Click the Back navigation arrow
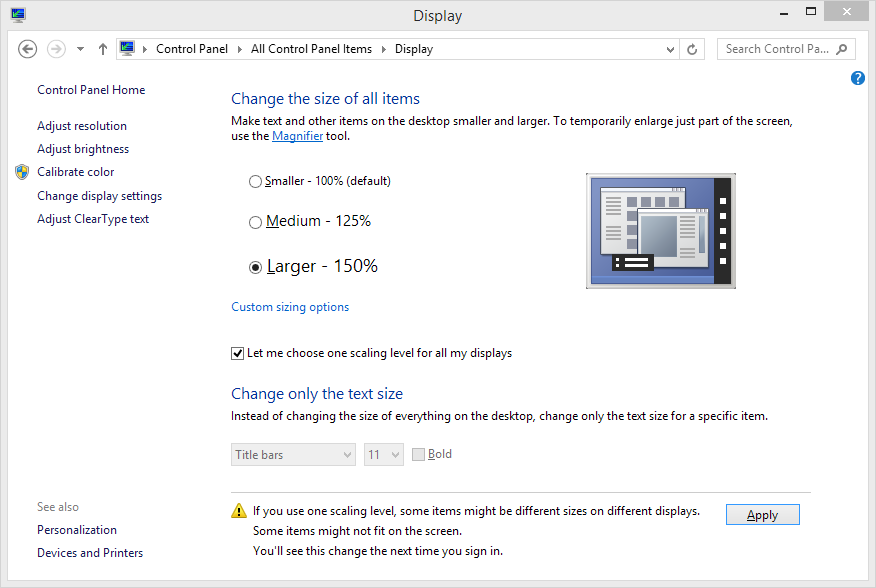 pos(27,49)
